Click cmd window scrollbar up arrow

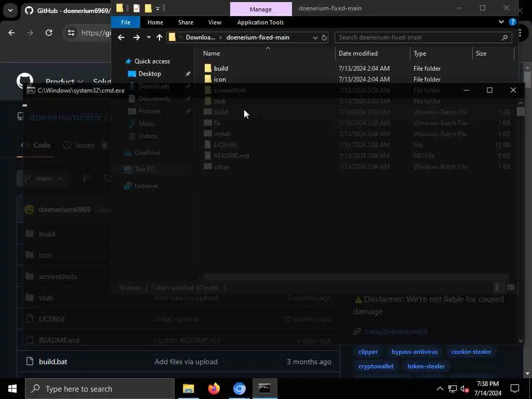[x=521, y=102]
